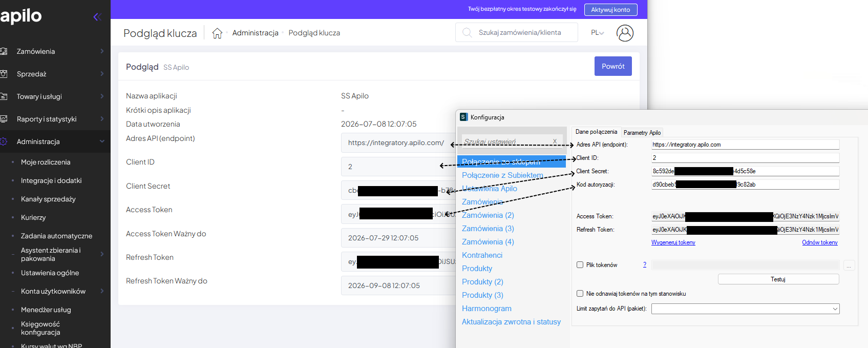The image size is (868, 348).
Task: Open Ustawienia ogólne menu item
Action: click(50, 273)
